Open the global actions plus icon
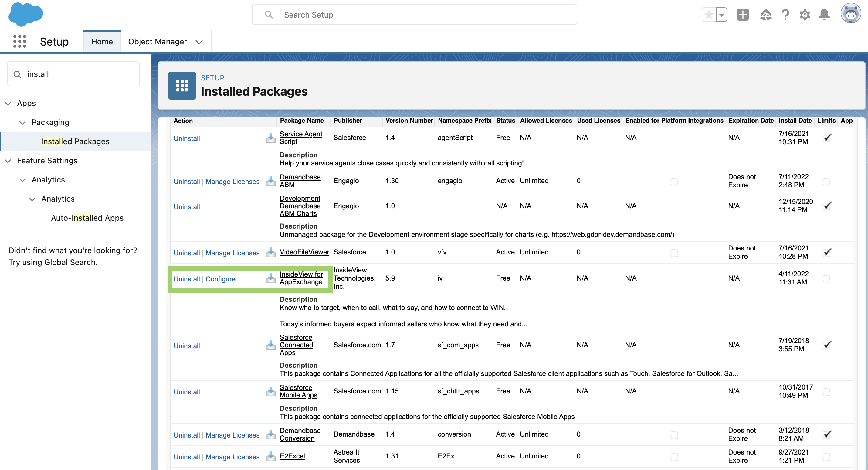This screenshot has height=470, width=868. coord(743,15)
